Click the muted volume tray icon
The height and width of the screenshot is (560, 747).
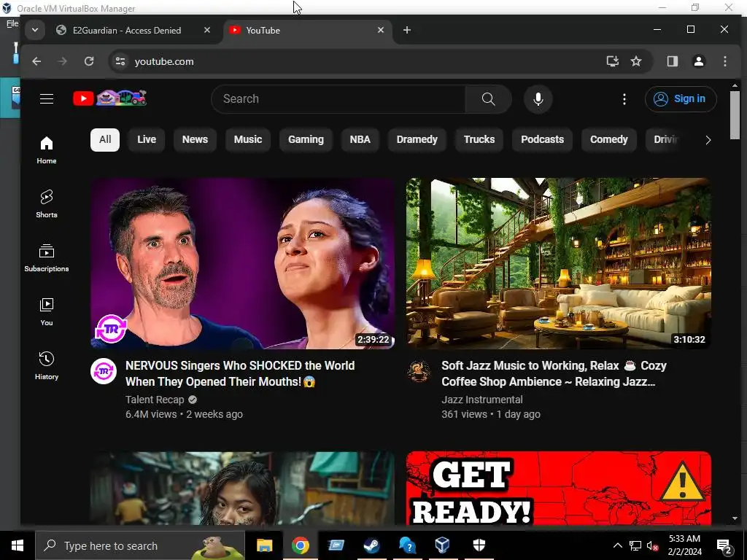(653, 545)
